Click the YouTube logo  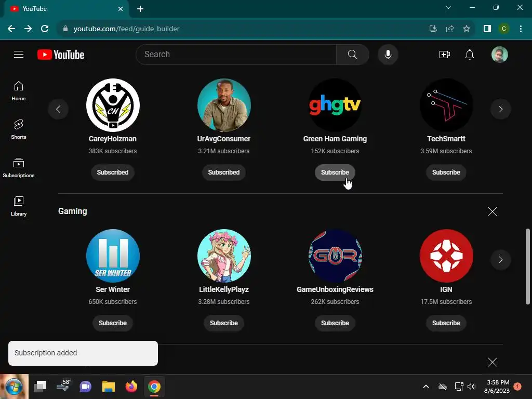point(61,55)
